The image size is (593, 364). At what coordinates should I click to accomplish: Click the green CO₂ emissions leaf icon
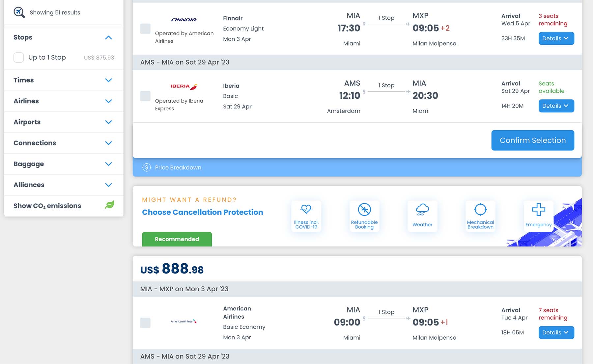click(x=109, y=205)
